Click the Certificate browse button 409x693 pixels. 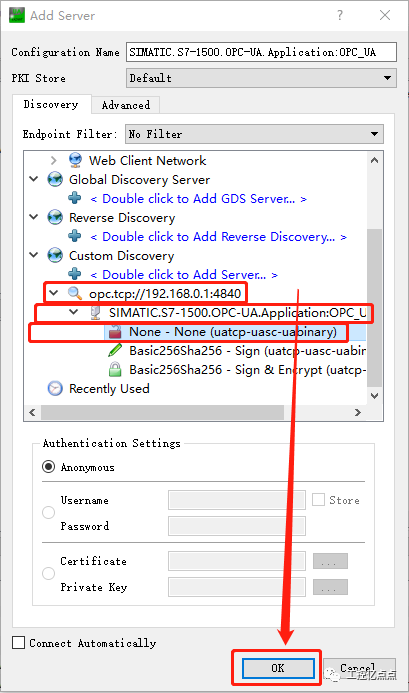(x=330, y=561)
